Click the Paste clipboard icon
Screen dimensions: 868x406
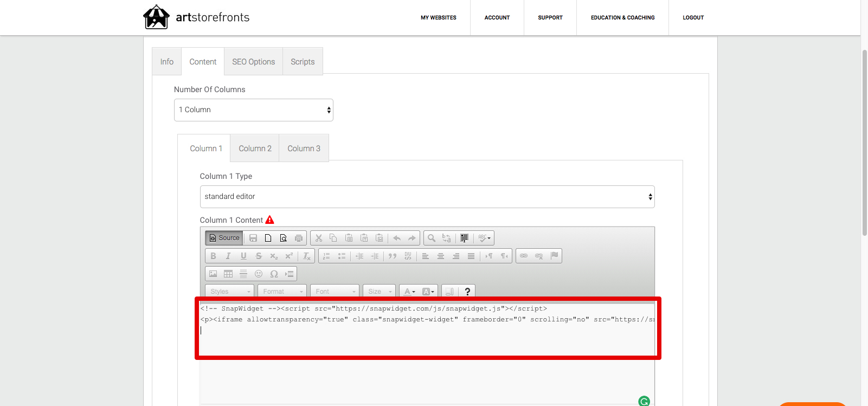pos(349,238)
